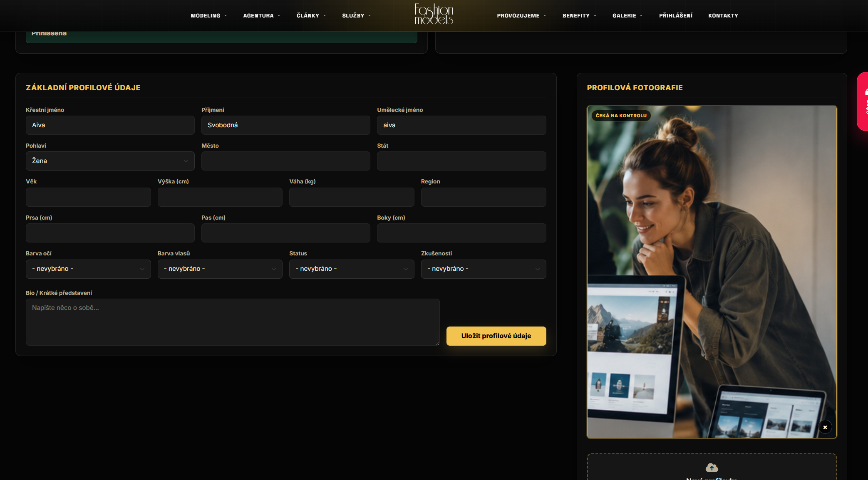868x480 pixels.
Task: Focus the Stát input field
Action: 461,161
